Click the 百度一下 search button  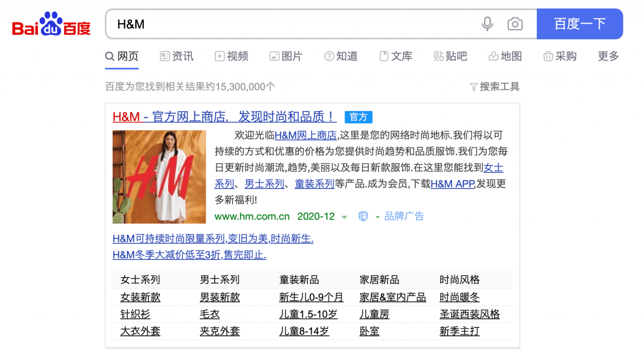[580, 24]
